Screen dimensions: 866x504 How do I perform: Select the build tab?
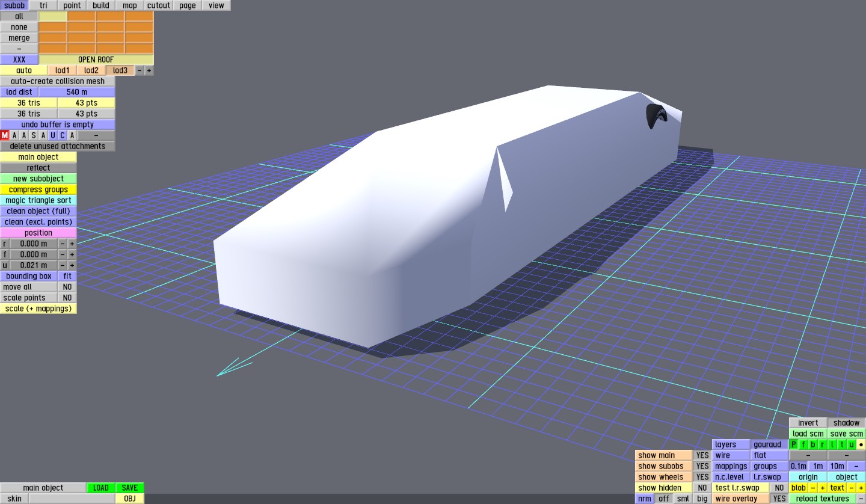[x=101, y=5]
